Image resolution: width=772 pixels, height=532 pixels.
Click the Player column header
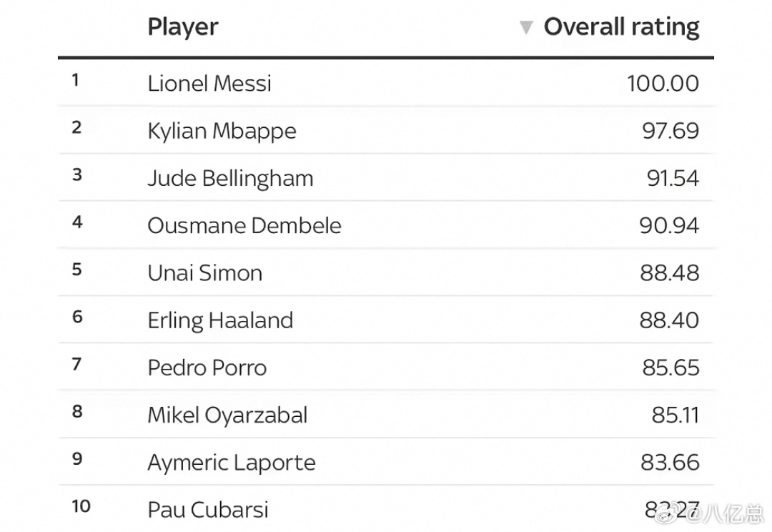[x=183, y=28]
